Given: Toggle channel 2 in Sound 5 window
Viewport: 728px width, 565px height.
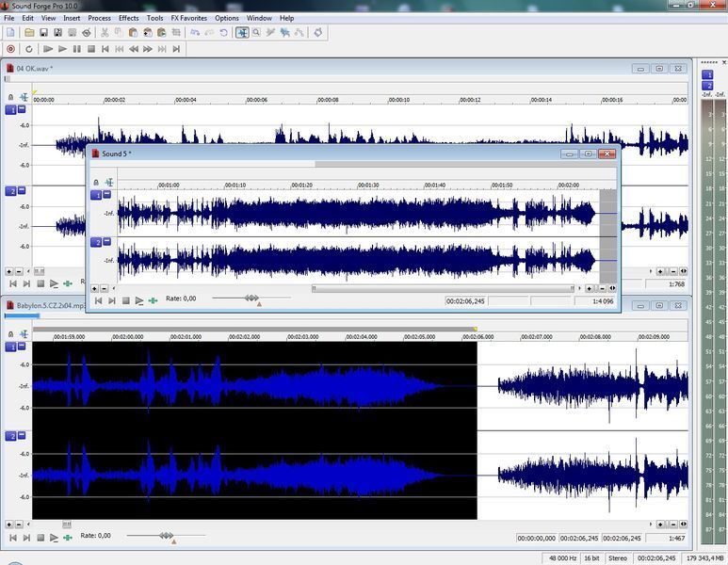Looking at the screenshot, I should 96,242.
